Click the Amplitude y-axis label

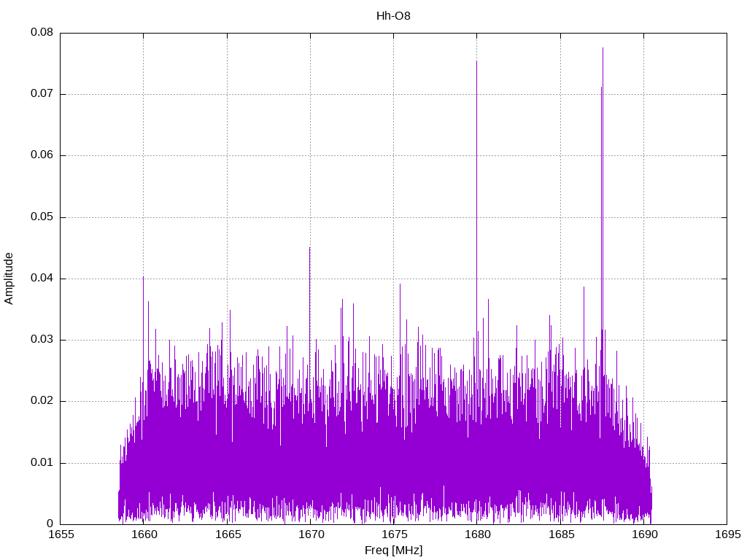pyautogui.click(x=9, y=278)
